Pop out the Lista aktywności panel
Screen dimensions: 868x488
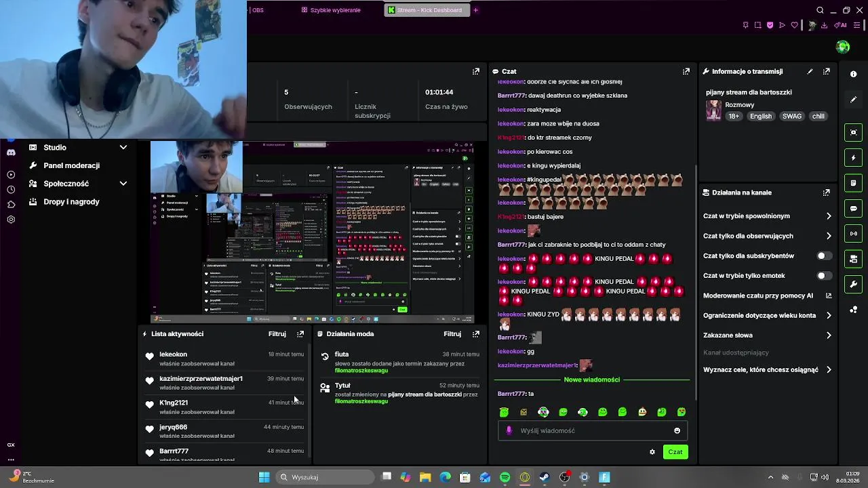click(x=300, y=334)
